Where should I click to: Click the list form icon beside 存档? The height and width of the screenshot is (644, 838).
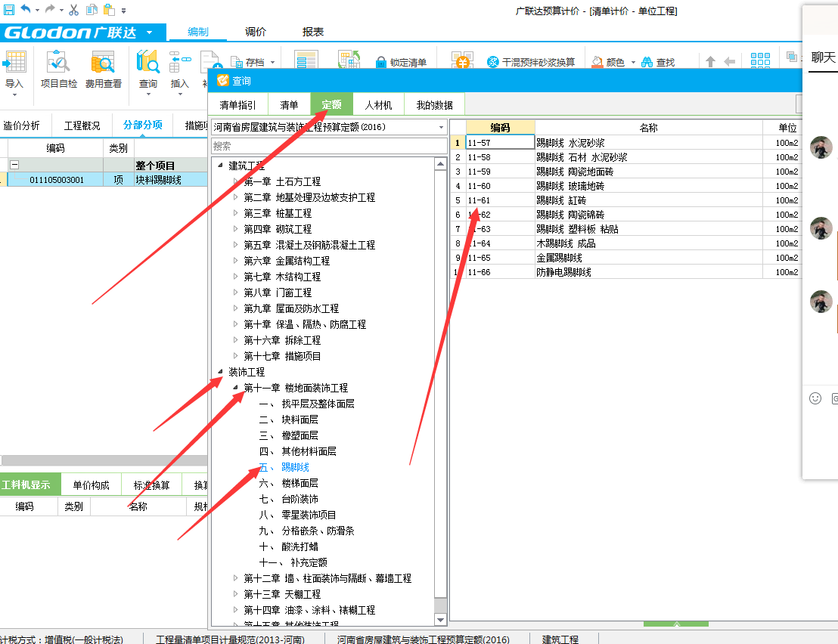pyautogui.click(x=306, y=60)
